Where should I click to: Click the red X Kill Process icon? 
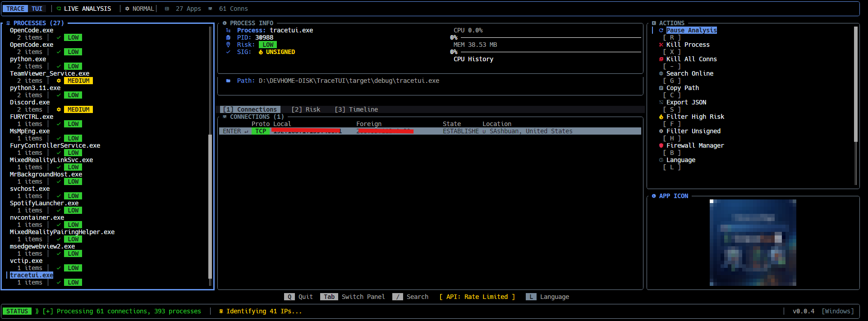coord(661,45)
